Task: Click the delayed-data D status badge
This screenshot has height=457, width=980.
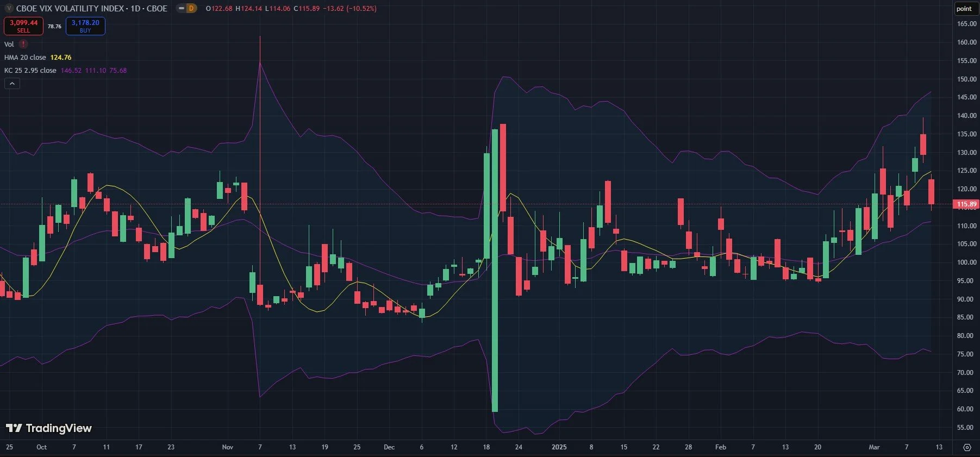Action: (191, 8)
